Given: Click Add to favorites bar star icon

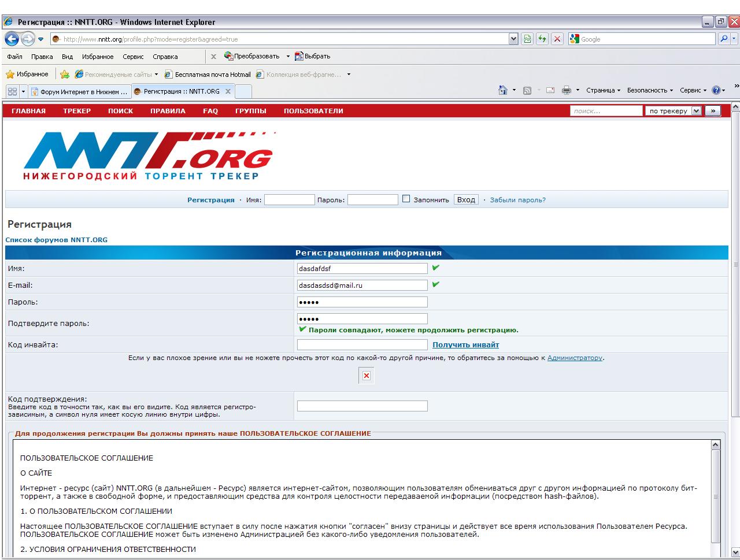Looking at the screenshot, I should (65, 74).
